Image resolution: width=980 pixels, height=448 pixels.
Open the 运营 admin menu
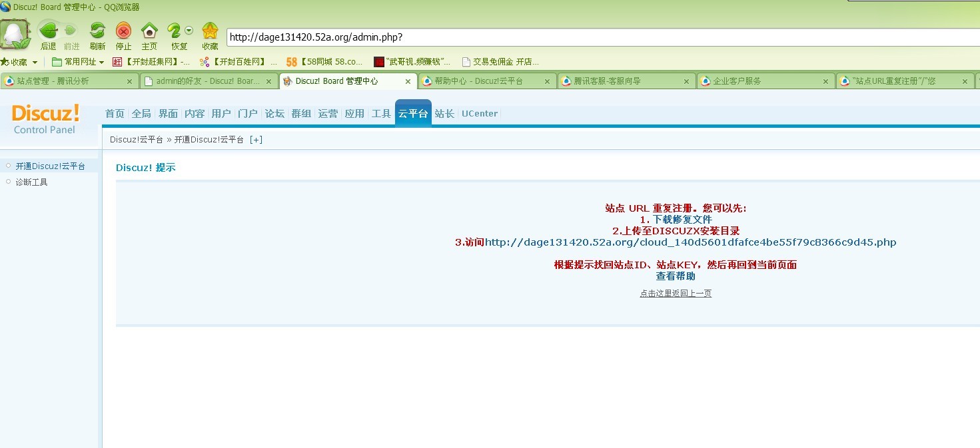click(x=328, y=114)
